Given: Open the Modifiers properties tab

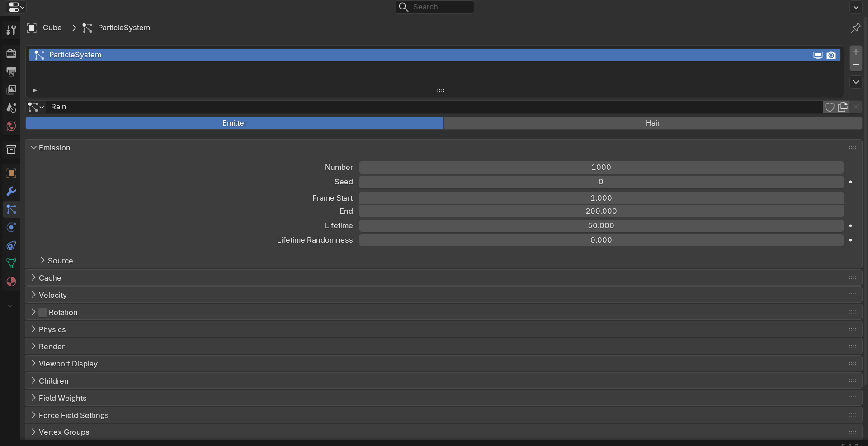Looking at the screenshot, I should [x=11, y=191].
